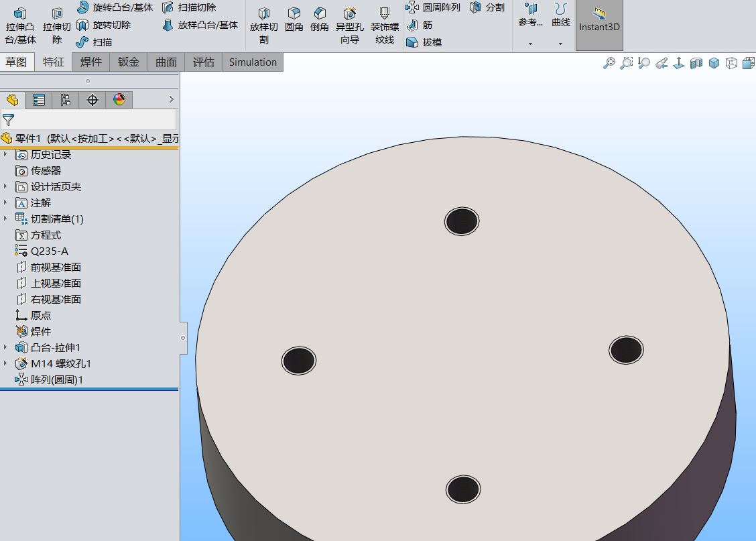The image size is (756, 541).
Task: Select the 倒角 chamfer tool
Action: 320,19
